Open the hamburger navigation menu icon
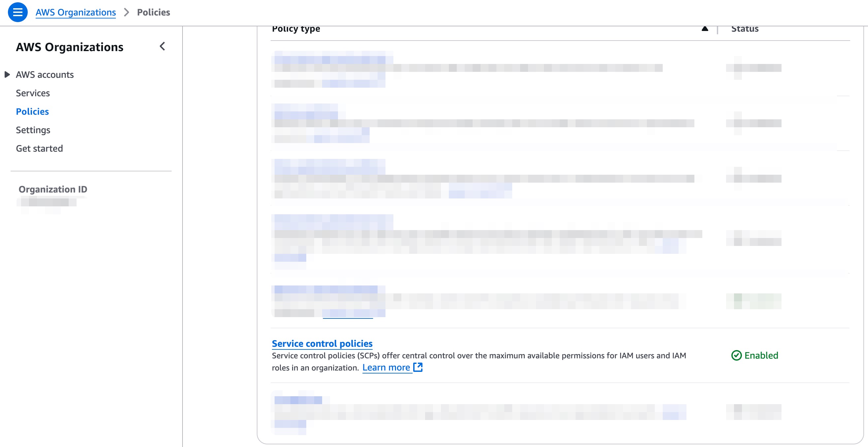The width and height of the screenshot is (868, 447). tap(17, 13)
